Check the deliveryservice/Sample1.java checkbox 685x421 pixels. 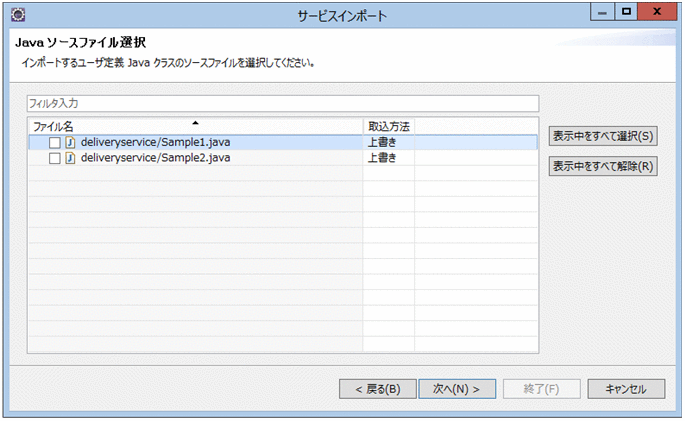point(55,143)
